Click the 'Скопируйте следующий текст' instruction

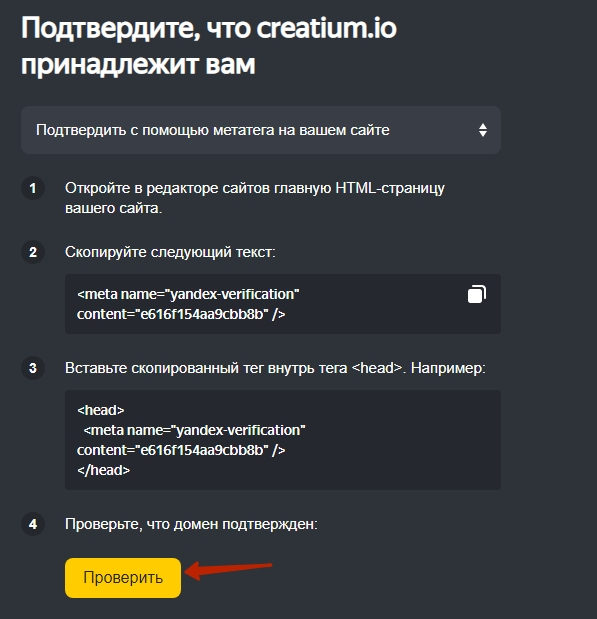[x=170, y=252]
